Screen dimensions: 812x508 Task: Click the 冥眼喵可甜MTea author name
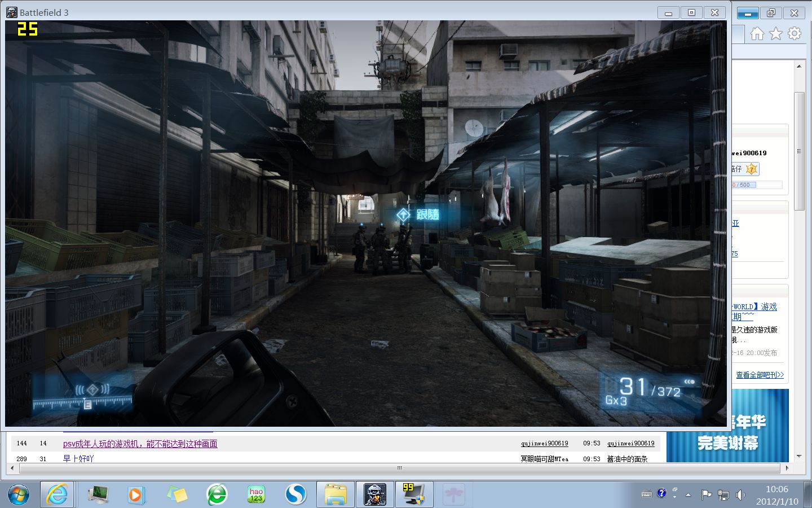pos(544,459)
